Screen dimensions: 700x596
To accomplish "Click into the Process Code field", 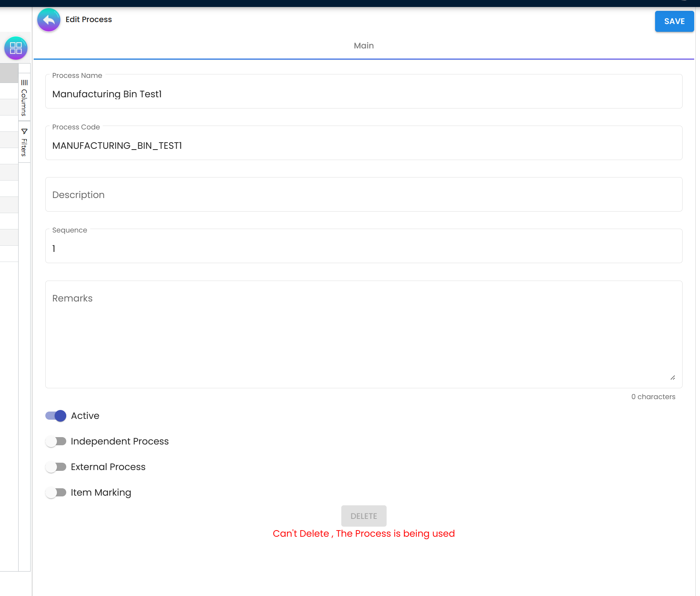I will pos(363,146).
